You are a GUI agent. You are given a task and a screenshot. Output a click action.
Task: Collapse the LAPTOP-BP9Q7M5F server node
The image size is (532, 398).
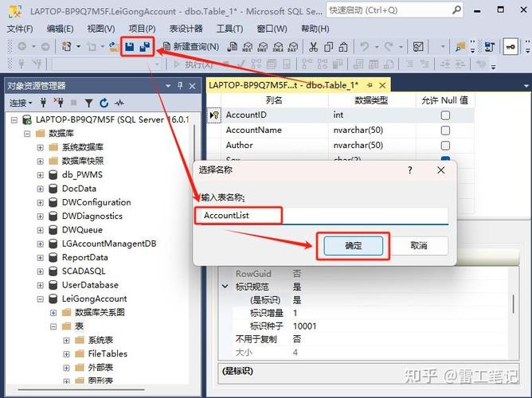coord(14,119)
